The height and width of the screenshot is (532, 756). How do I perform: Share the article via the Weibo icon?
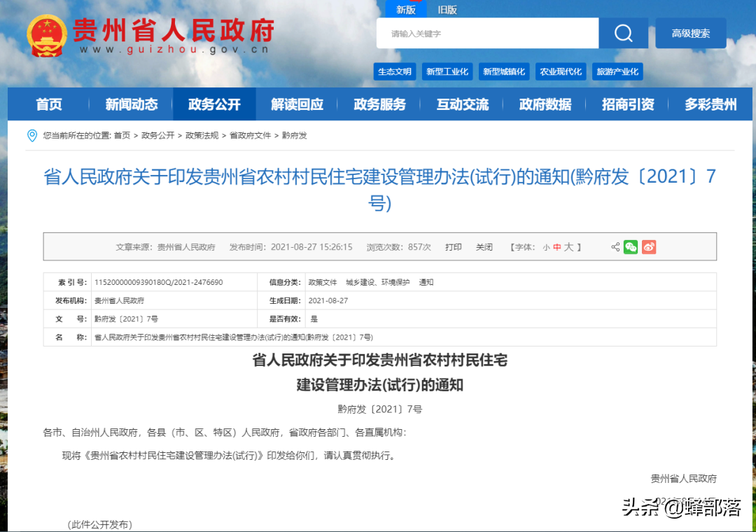click(x=648, y=246)
